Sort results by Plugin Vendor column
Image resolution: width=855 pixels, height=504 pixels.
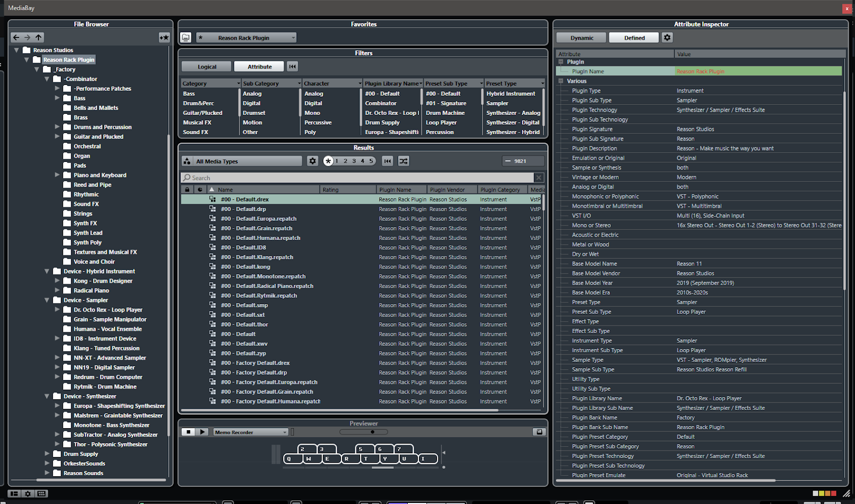(452, 189)
